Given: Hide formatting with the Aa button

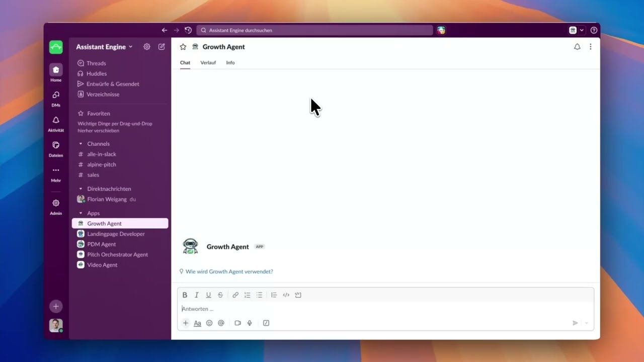Looking at the screenshot, I should click(x=197, y=323).
